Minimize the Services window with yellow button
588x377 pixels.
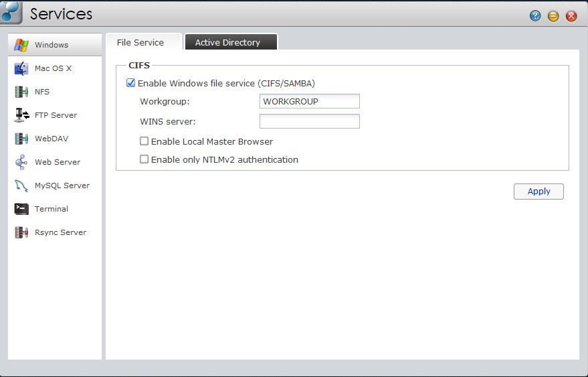[x=553, y=16]
